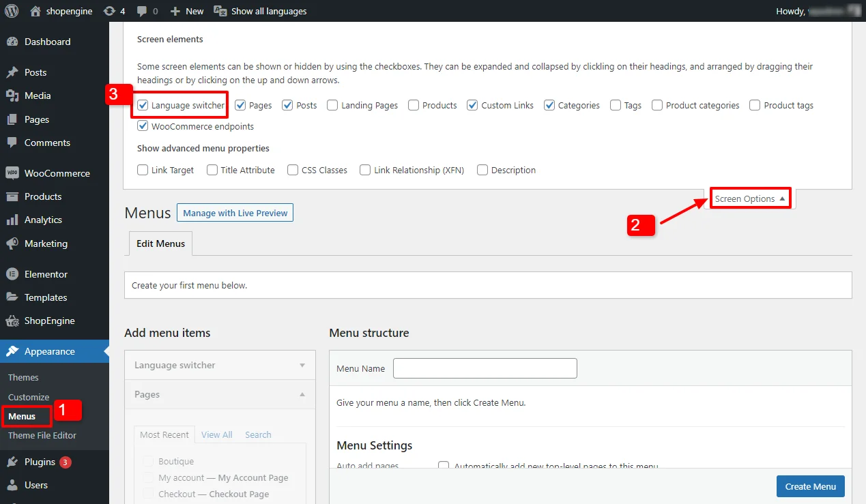The height and width of the screenshot is (504, 866).
Task: Check the CSS Classes checkbox
Action: tap(293, 170)
